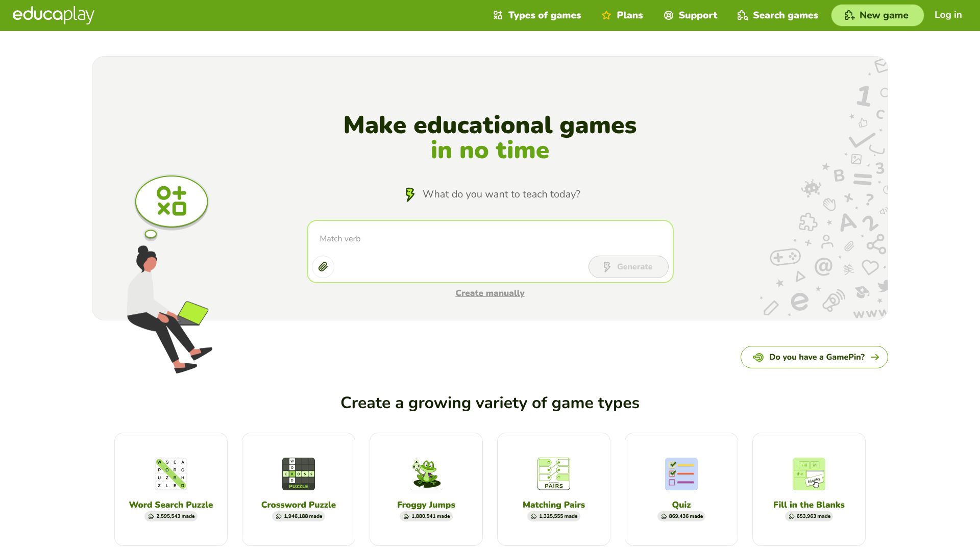
Task: Click the lifebuoy icon next to Support
Action: [x=669, y=15]
